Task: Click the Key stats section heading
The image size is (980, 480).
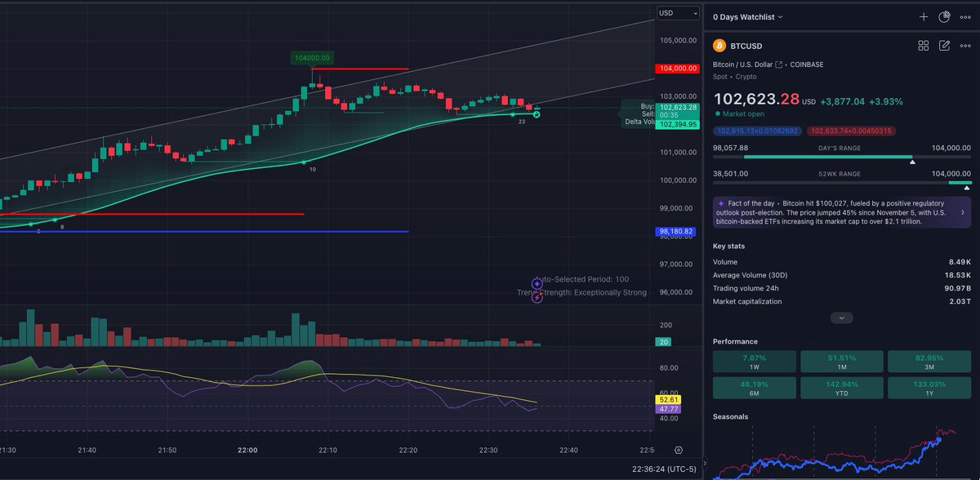Action: [x=729, y=246]
